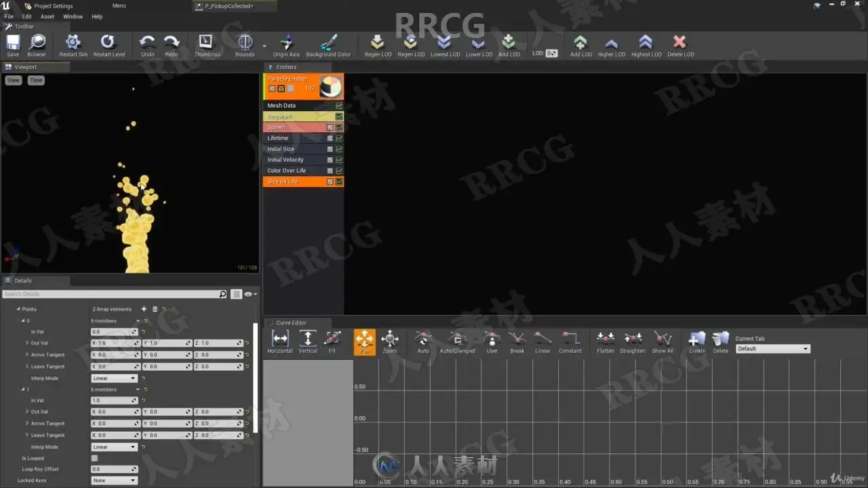Disable the Lifetime module checkbox

point(330,138)
